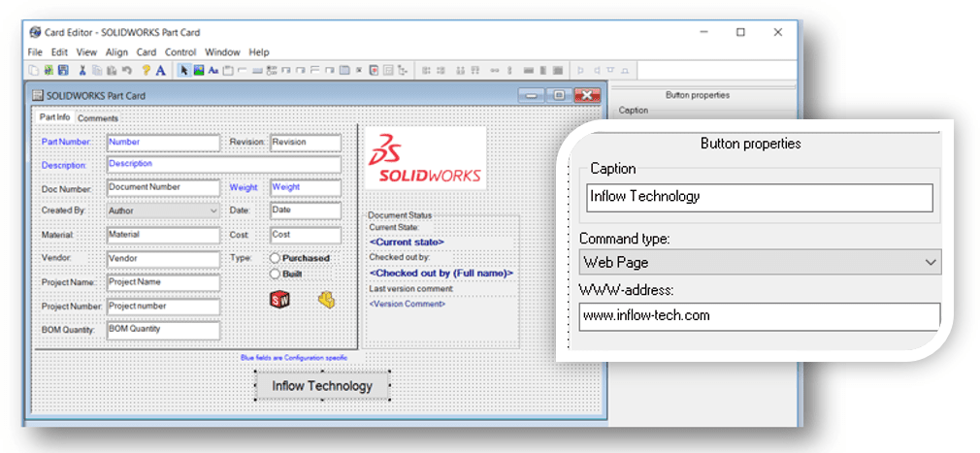Viewport: 980px width, 453px height.
Task: Open the File menu
Action: [35, 52]
